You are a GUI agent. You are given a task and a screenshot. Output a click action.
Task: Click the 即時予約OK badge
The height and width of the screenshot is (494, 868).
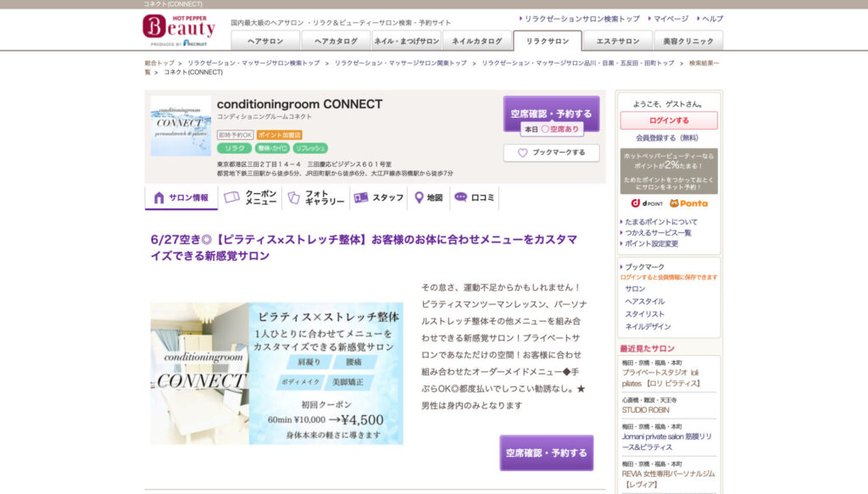[236, 135]
